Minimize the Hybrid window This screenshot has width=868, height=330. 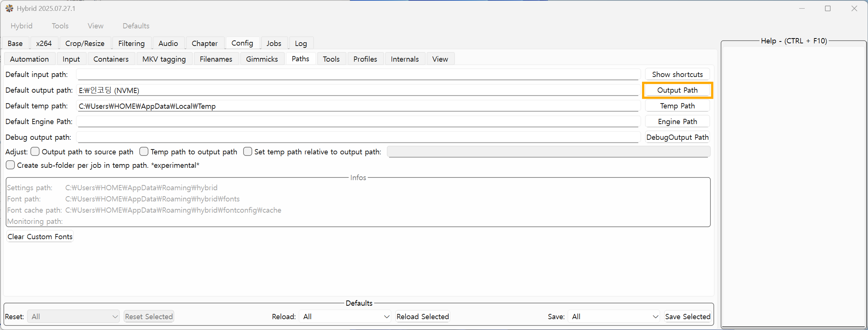click(802, 8)
